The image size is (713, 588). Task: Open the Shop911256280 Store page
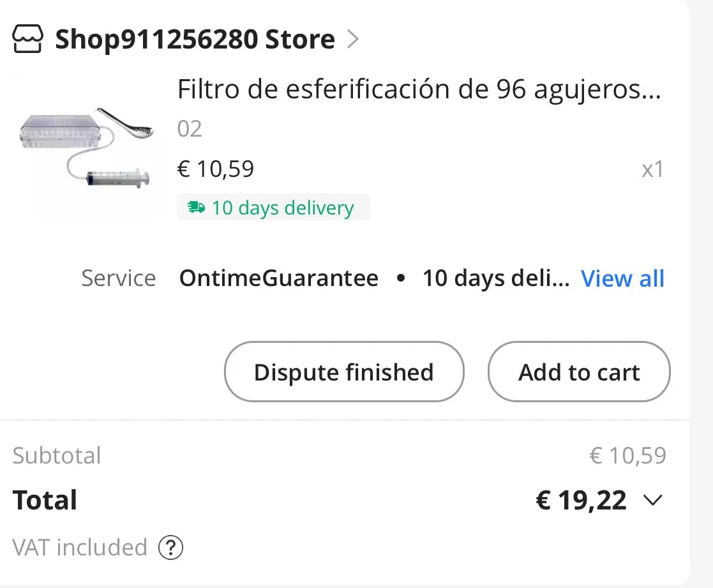point(195,40)
